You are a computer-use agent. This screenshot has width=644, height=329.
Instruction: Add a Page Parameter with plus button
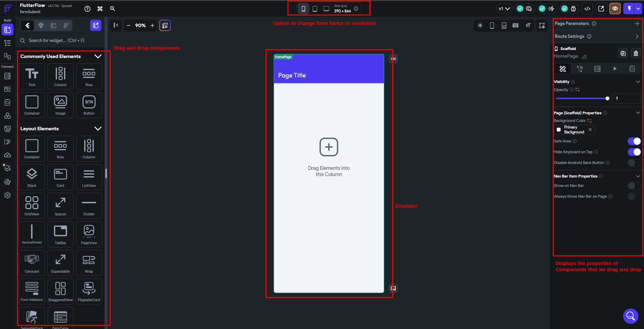(637, 24)
